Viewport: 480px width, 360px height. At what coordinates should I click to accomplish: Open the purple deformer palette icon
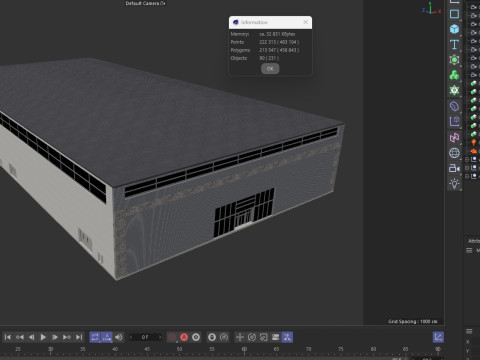(454, 106)
